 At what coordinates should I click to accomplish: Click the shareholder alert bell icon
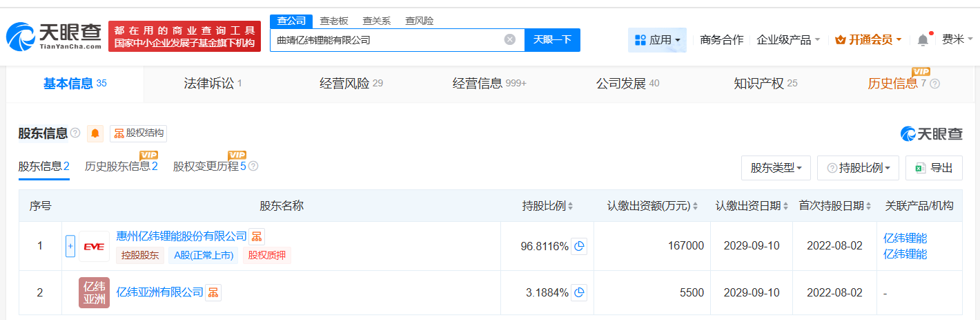(95, 133)
